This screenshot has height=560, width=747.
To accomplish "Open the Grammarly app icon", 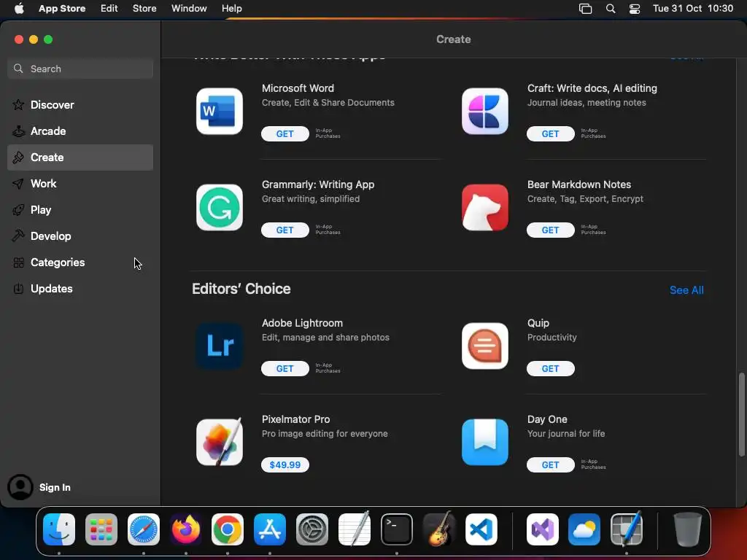I will (x=219, y=208).
